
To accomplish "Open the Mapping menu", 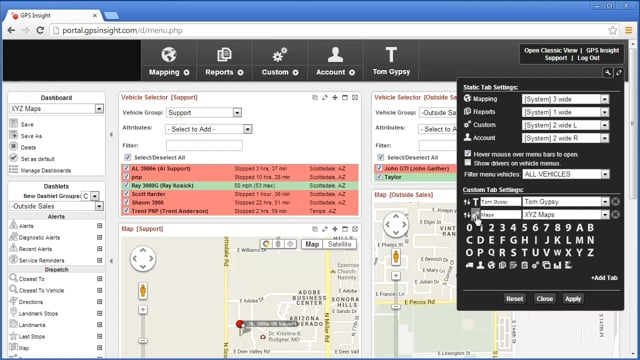I will click(x=169, y=61).
